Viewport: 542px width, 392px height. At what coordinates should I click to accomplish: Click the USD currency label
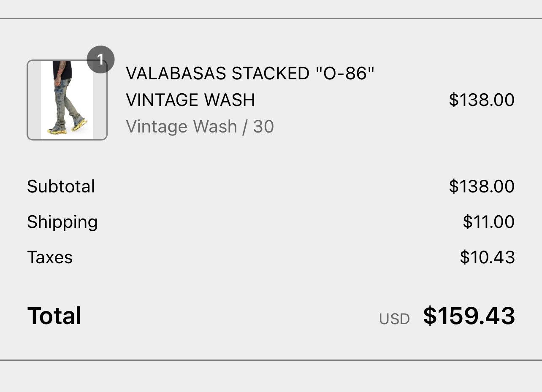click(x=395, y=319)
